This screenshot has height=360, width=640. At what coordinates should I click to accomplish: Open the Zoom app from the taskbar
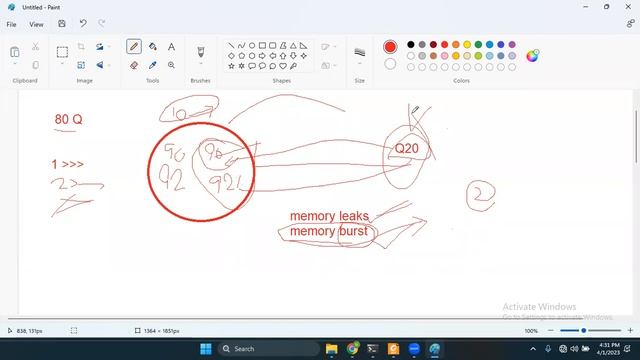point(414,349)
